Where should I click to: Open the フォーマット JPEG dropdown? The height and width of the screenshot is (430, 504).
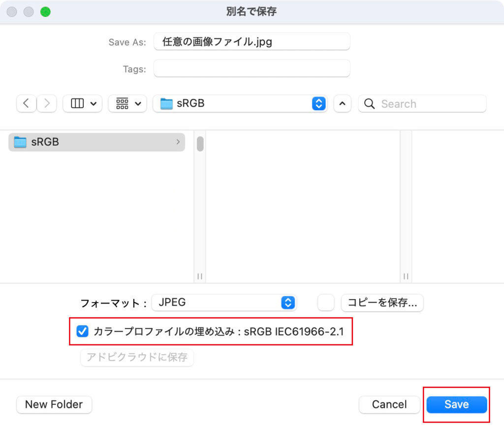tap(224, 303)
